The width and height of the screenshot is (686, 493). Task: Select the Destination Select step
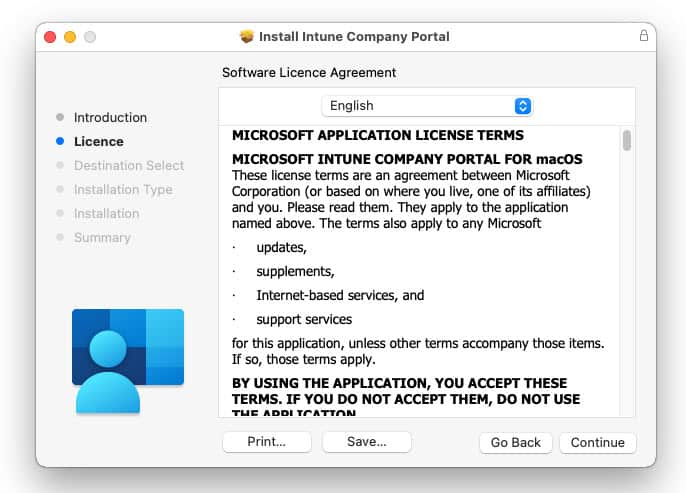click(x=129, y=165)
